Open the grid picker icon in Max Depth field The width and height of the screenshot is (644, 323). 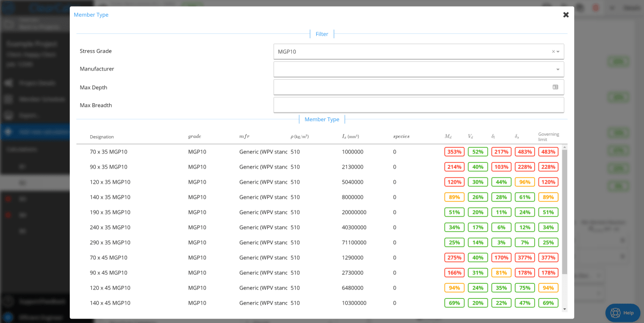pos(556,87)
